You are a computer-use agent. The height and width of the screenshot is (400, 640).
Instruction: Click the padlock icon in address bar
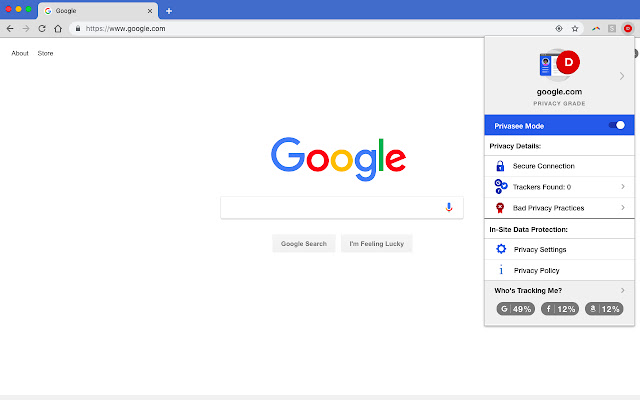78,29
